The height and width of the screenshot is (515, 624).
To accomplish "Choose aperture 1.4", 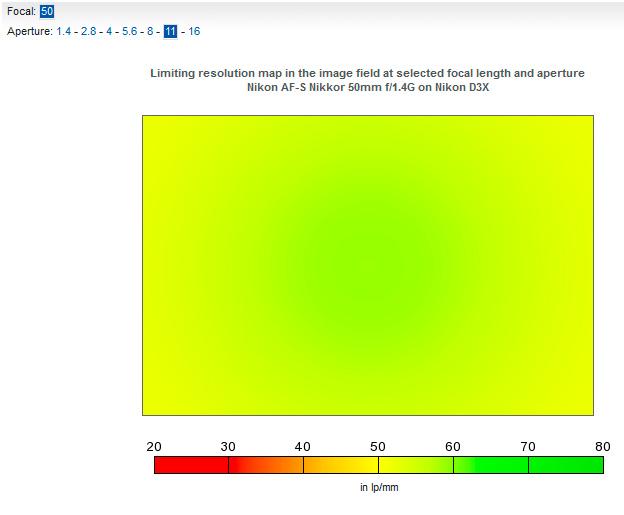I will pos(64,31).
